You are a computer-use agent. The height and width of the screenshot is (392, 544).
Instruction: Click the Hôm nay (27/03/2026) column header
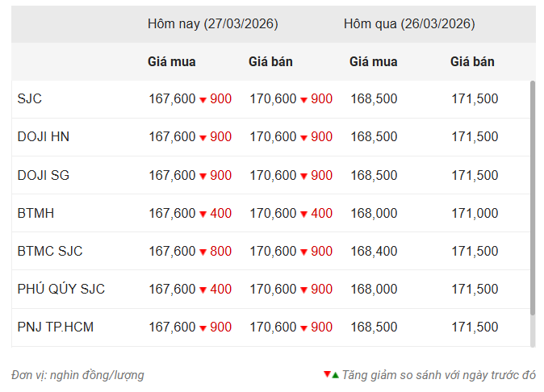(x=212, y=24)
